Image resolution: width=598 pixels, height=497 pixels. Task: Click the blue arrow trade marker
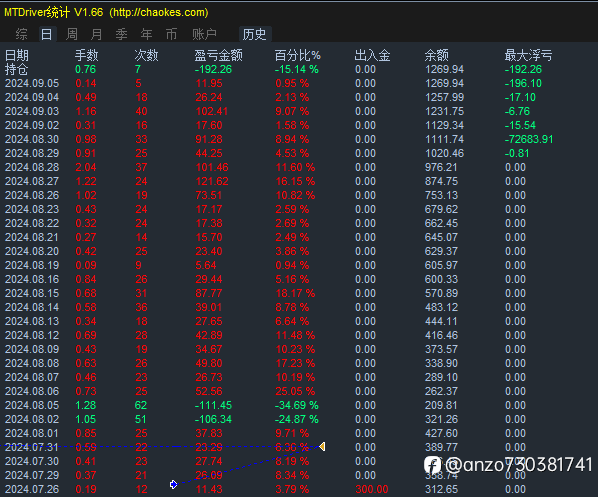pyautogui.click(x=174, y=484)
